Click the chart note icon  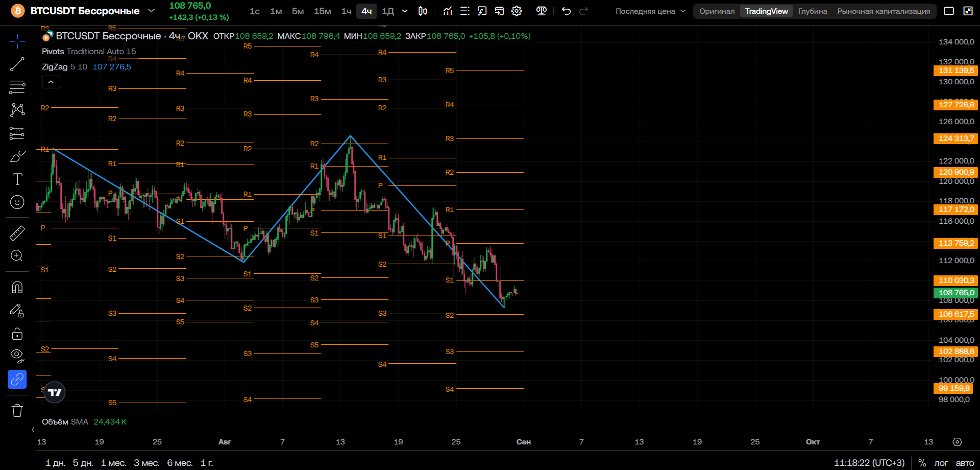482,11
